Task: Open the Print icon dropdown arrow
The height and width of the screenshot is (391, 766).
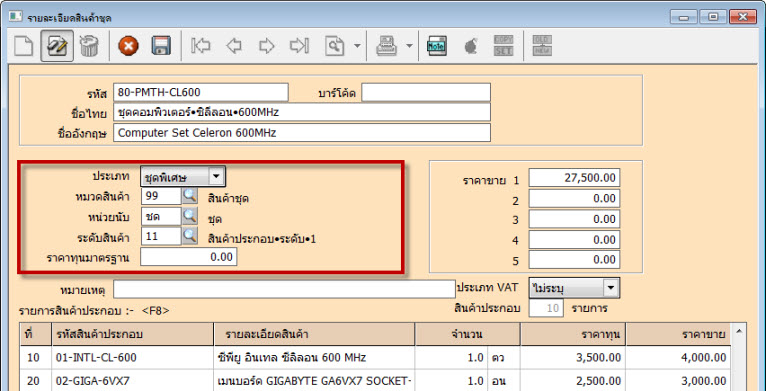Action: (409, 46)
